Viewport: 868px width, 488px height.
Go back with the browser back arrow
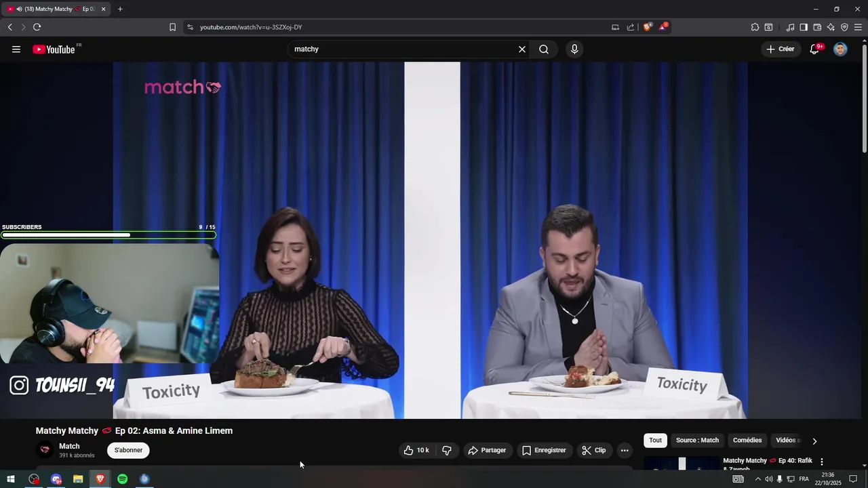pos(9,27)
